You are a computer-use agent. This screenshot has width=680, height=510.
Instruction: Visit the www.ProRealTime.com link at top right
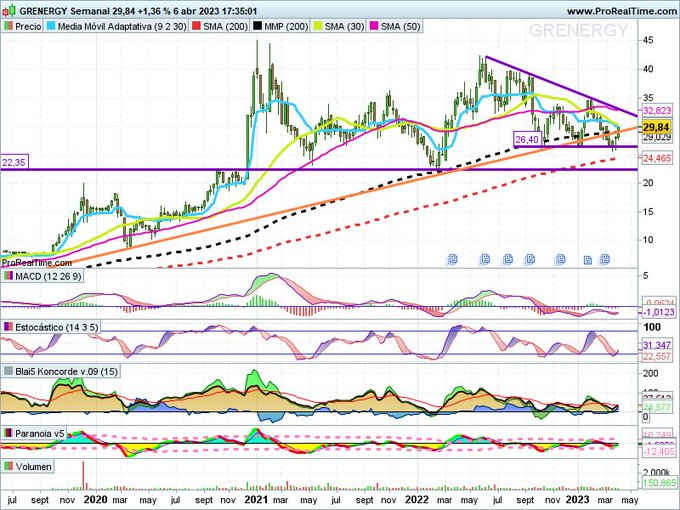click(623, 11)
